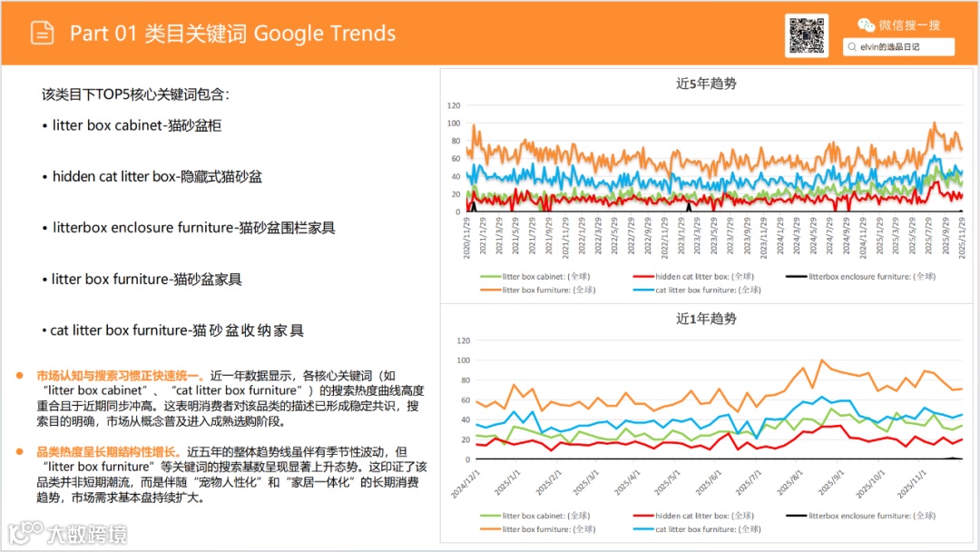This screenshot has height=552, width=980.
Task: Click red hidden cat litter box legend in 5-year chart
Action: point(694,276)
